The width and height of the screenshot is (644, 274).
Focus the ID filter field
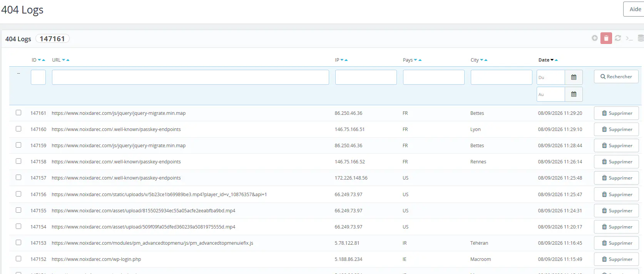click(38, 77)
